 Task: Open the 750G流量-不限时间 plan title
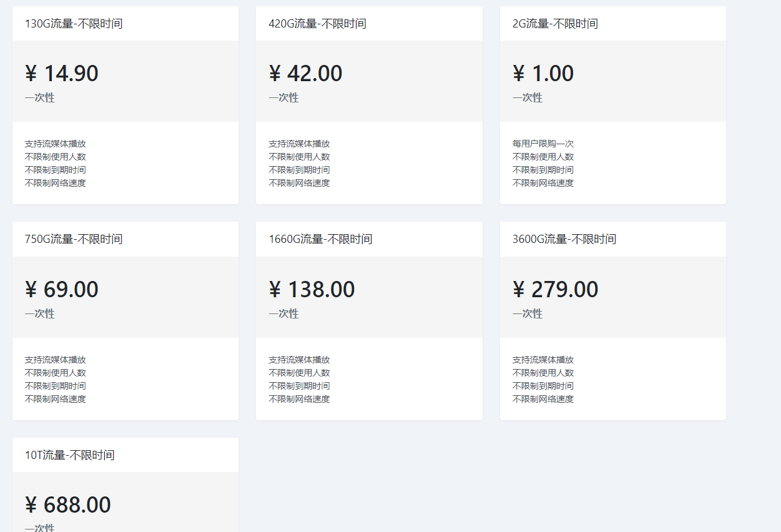[x=74, y=239]
